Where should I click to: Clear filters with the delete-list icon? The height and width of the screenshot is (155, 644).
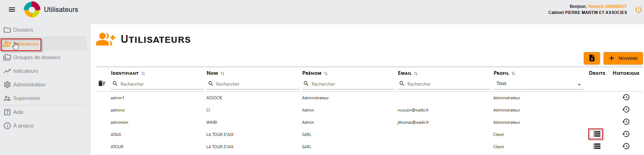point(102,83)
